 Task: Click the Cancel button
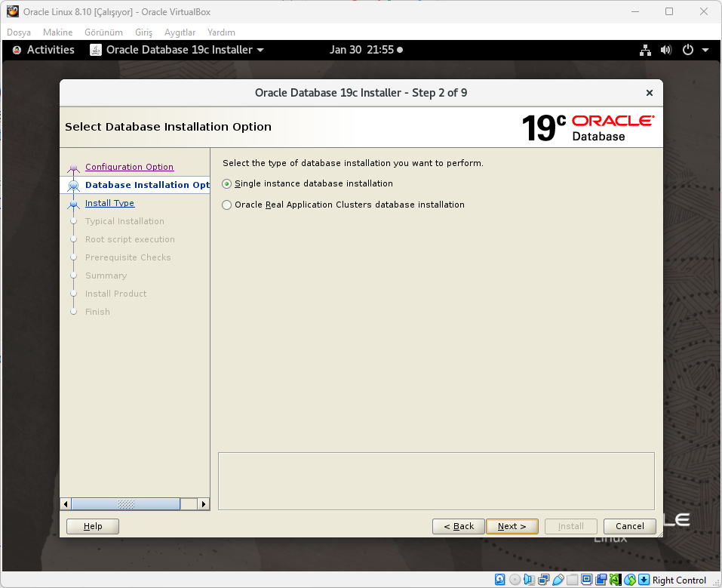(x=629, y=526)
